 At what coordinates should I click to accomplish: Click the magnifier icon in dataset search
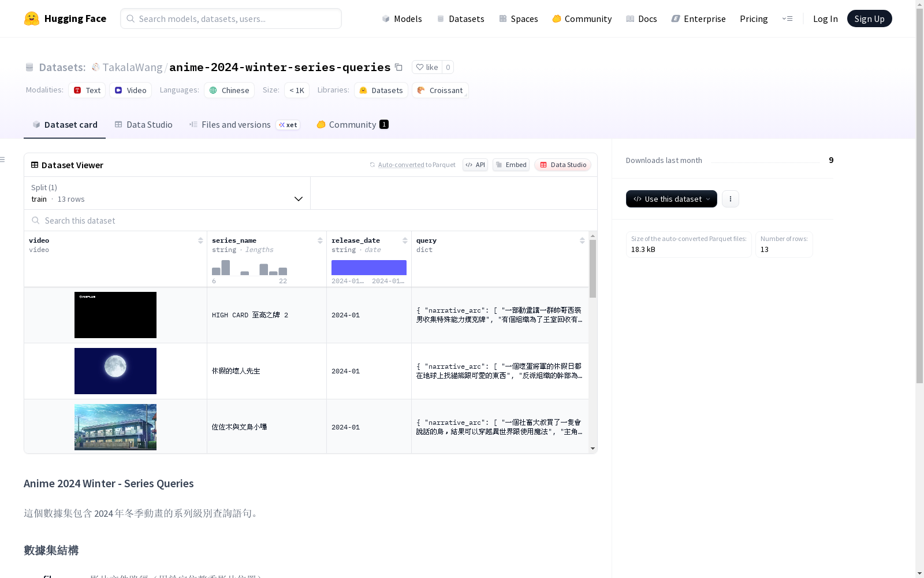coord(36,220)
